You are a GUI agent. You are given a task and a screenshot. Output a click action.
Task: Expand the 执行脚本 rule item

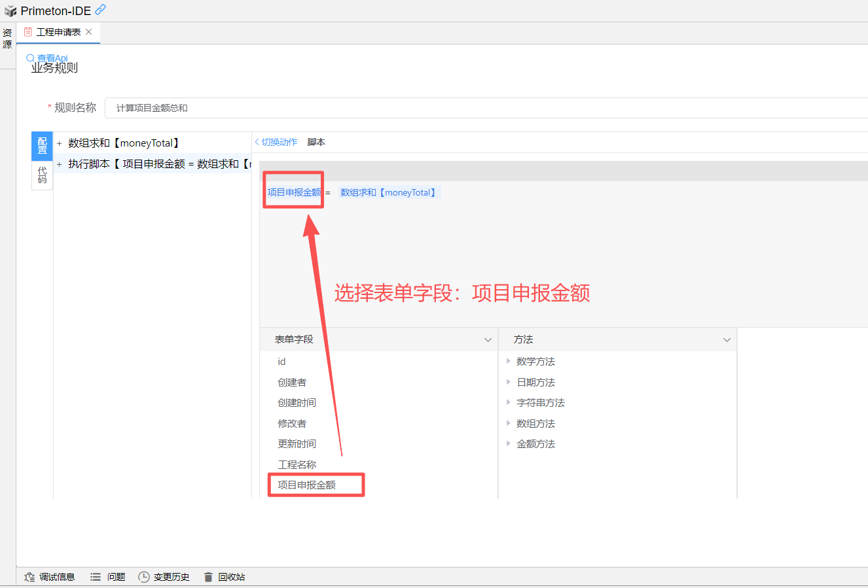click(x=59, y=164)
